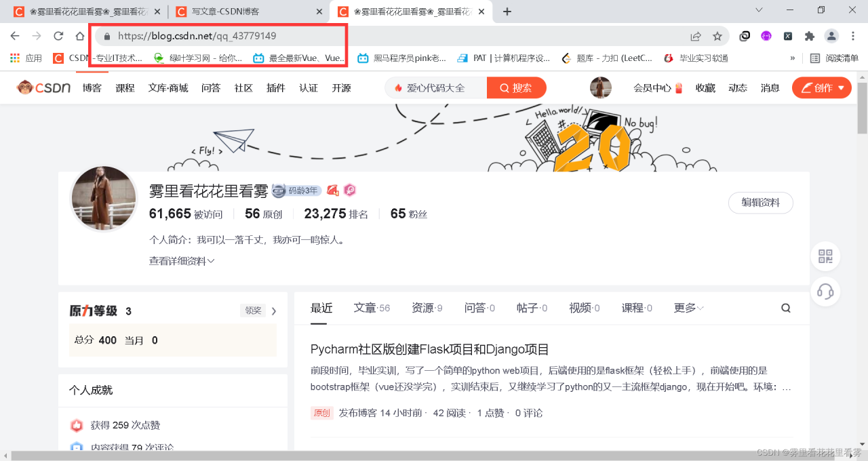Click the large profile photo
The image size is (868, 461).
click(104, 199)
